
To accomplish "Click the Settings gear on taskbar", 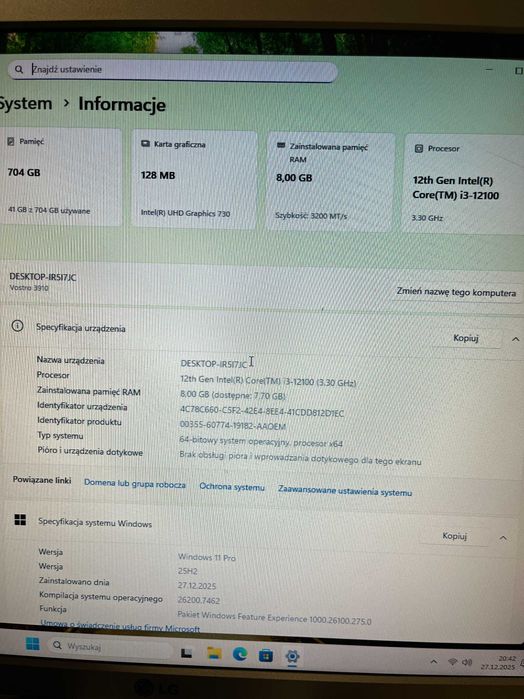I will point(292,656).
